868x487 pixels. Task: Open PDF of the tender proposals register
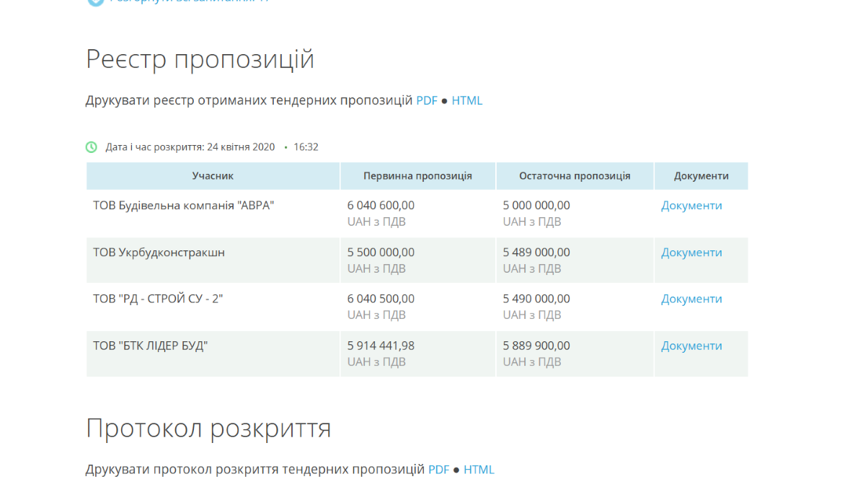(x=427, y=101)
